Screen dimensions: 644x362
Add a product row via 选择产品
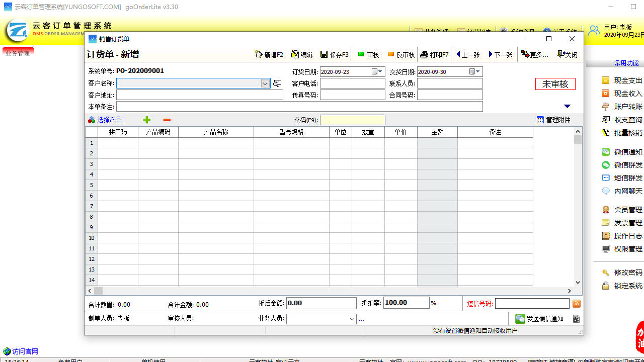coord(108,120)
